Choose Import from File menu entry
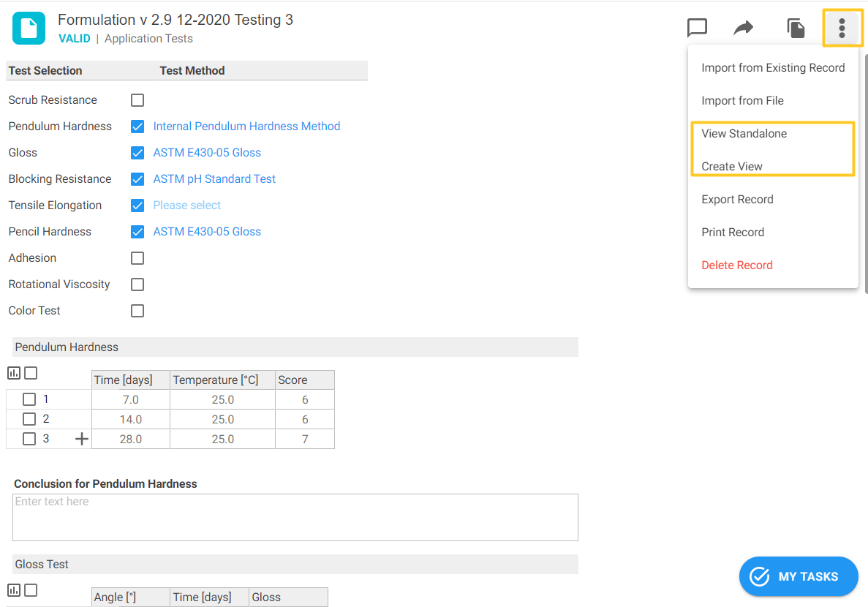 773,101
